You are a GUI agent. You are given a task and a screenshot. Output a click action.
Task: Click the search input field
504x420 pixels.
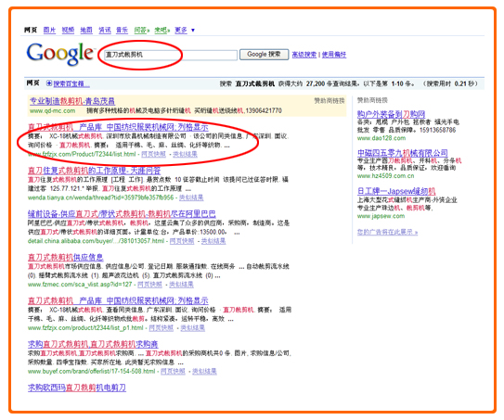coord(171,55)
